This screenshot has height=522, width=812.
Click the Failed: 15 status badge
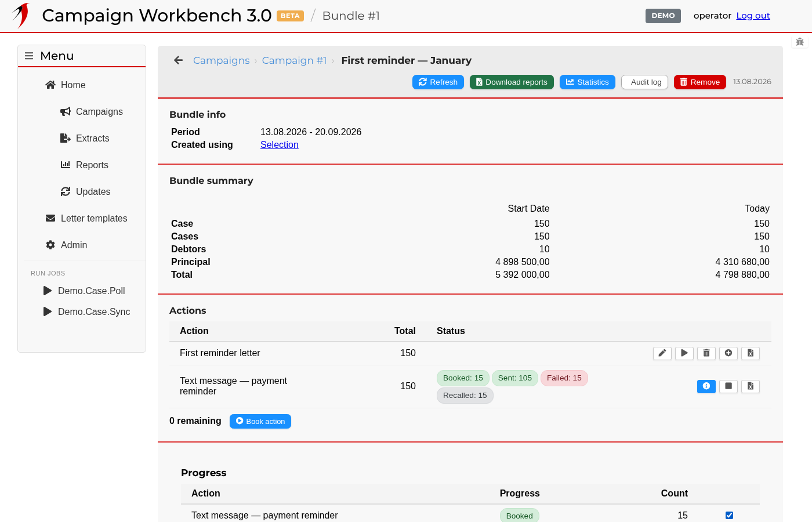click(x=564, y=378)
